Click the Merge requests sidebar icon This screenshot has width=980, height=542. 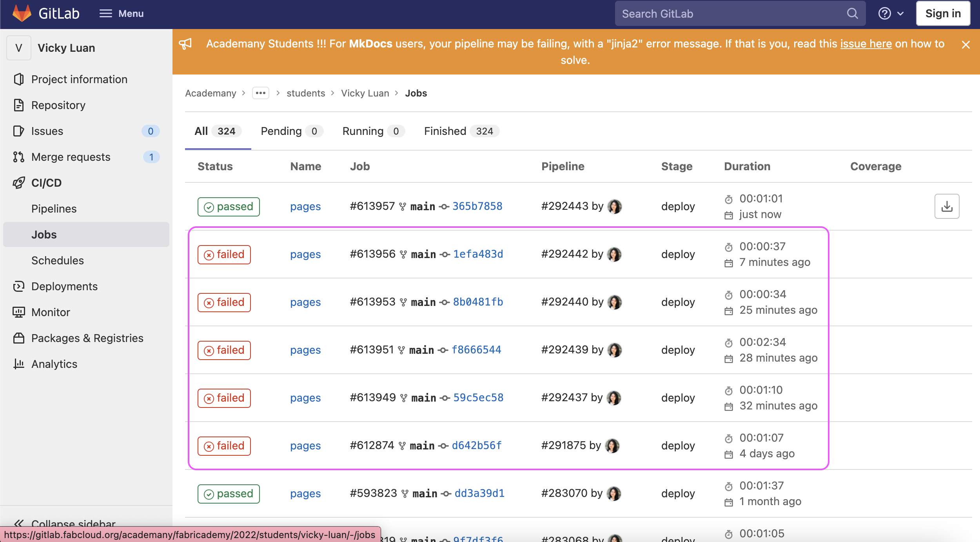coord(18,157)
